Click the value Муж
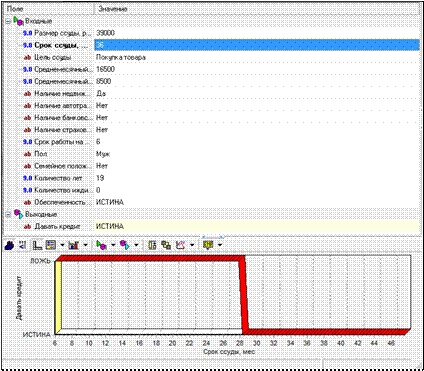This screenshot has width=424, height=371. click(103, 154)
